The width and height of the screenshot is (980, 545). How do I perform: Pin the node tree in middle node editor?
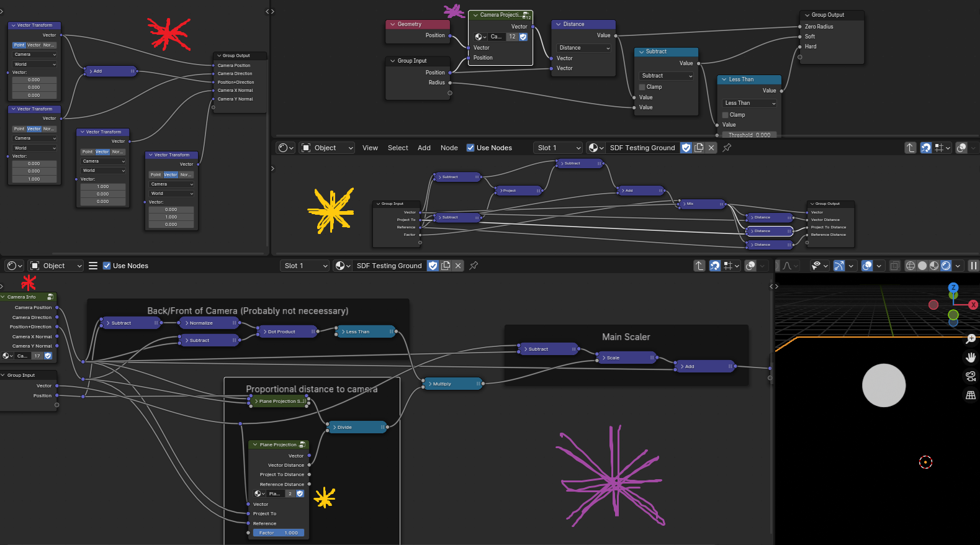pos(727,148)
